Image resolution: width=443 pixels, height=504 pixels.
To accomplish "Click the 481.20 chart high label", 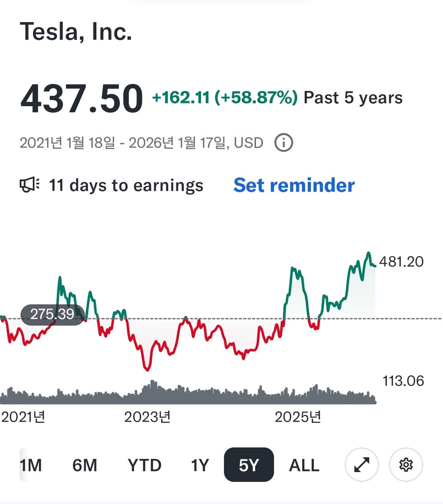I will (x=401, y=262).
